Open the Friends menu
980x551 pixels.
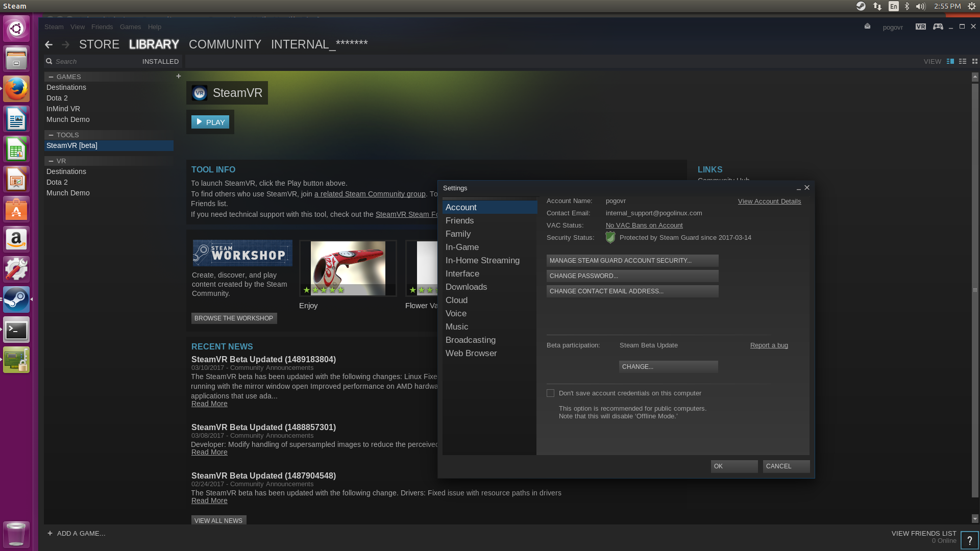click(x=102, y=27)
